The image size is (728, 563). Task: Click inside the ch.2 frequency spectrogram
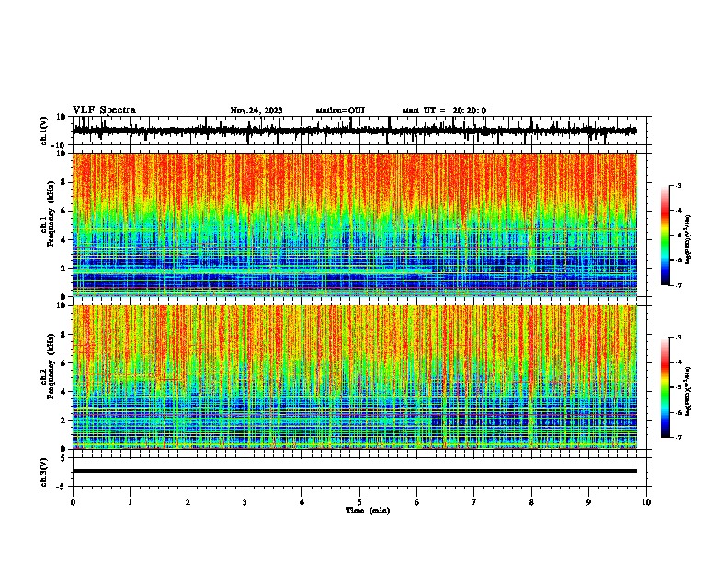coord(354,377)
